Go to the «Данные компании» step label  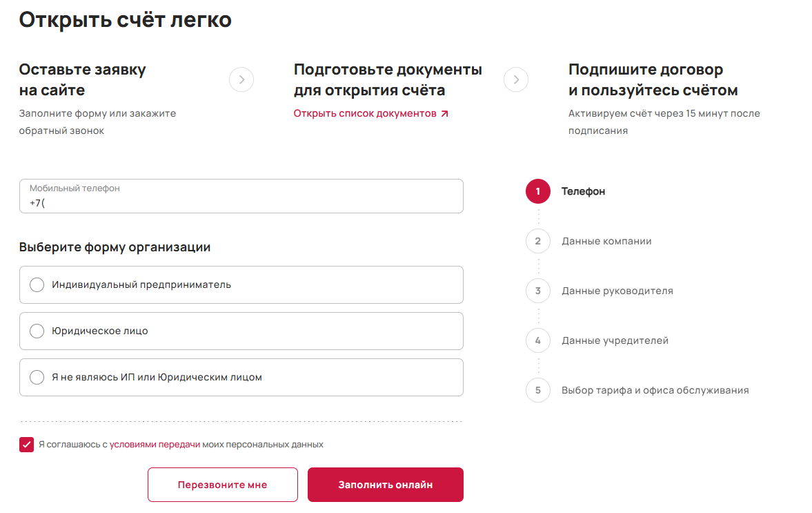click(x=606, y=241)
